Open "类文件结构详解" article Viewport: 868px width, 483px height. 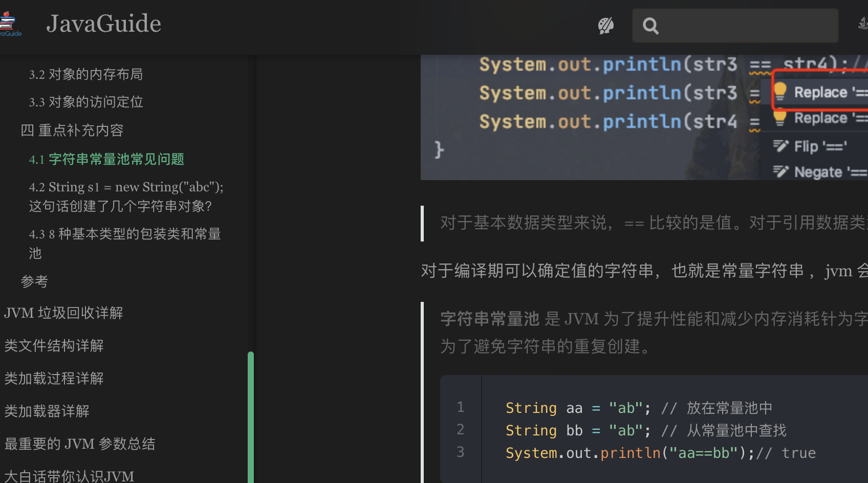(x=53, y=346)
